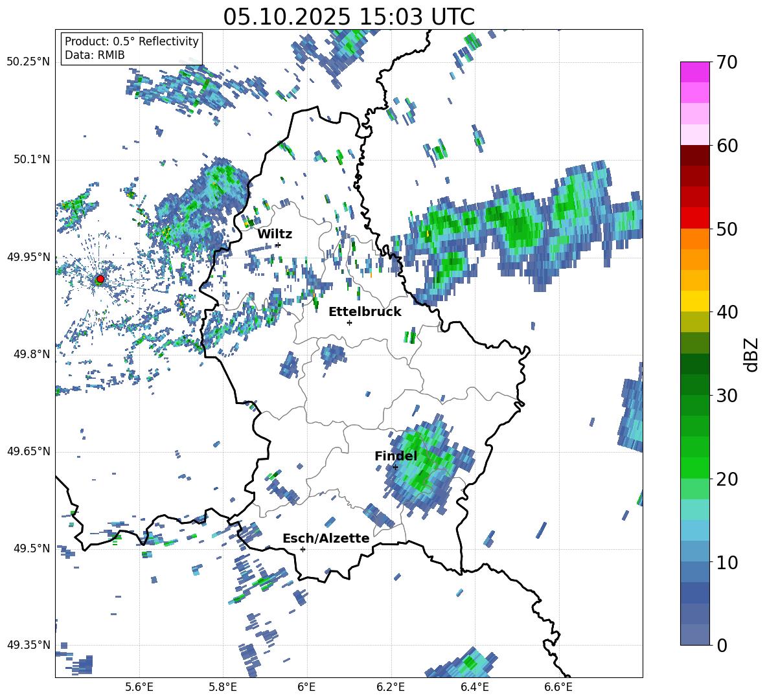The width and height of the screenshot is (767, 700).
Task: Click the magenta swatch at top of colorbar
Action: (x=694, y=72)
